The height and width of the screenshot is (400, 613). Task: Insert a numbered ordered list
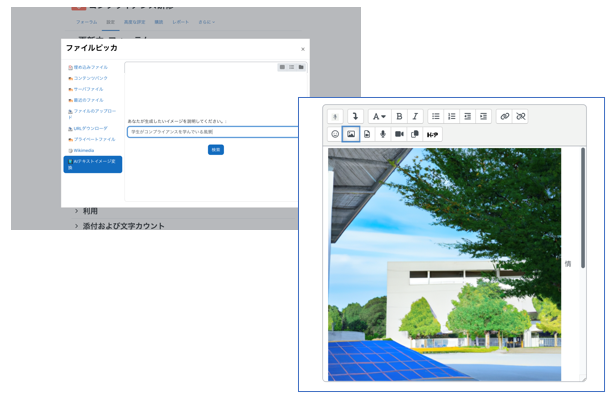(451, 116)
